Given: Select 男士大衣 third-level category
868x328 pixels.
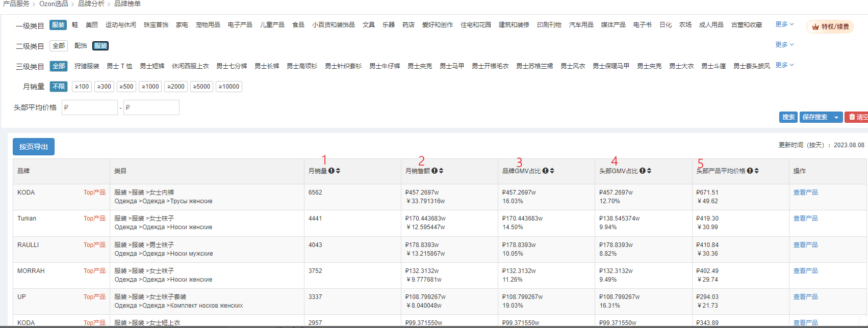Looking at the screenshot, I should pyautogui.click(x=681, y=66).
